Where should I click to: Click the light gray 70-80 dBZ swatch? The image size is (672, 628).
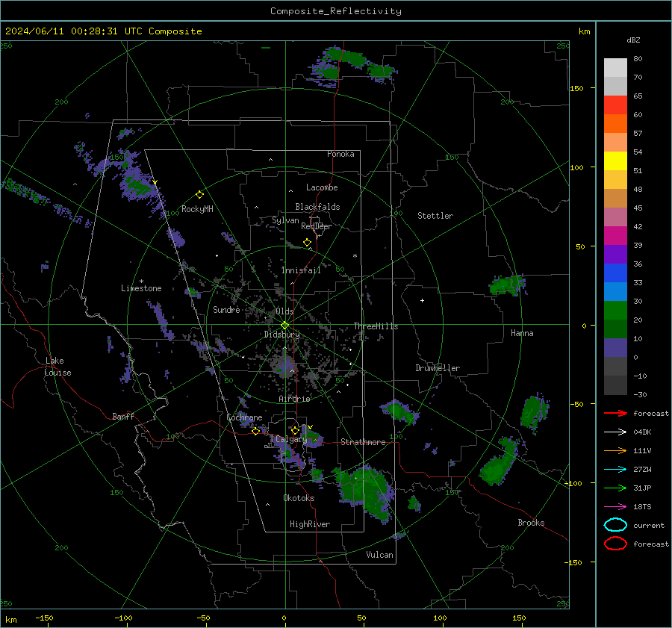615,67
